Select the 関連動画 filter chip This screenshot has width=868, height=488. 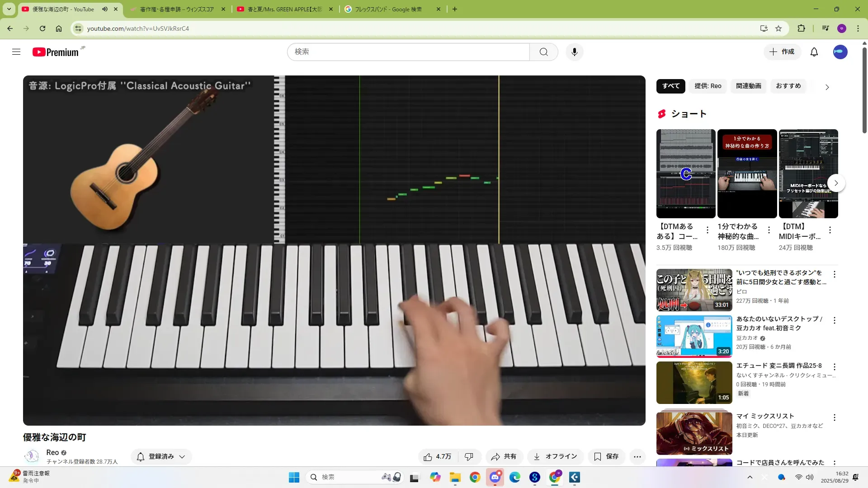tap(748, 86)
